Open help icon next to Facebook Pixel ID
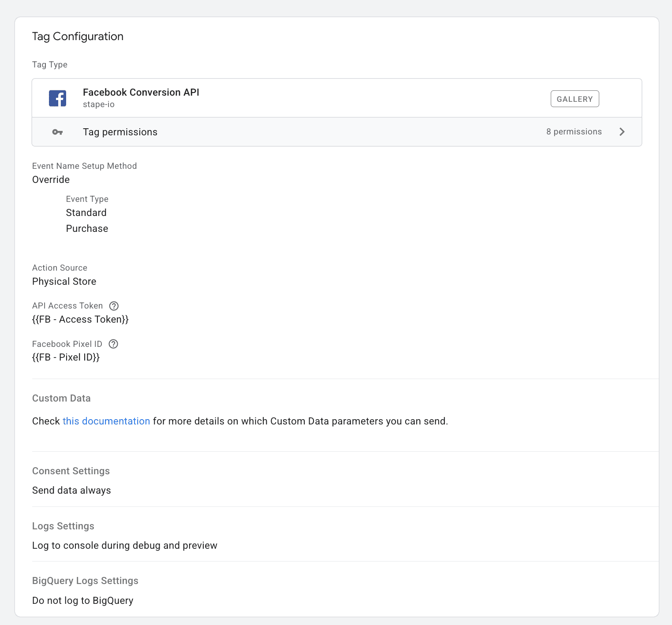The image size is (672, 625). click(113, 344)
